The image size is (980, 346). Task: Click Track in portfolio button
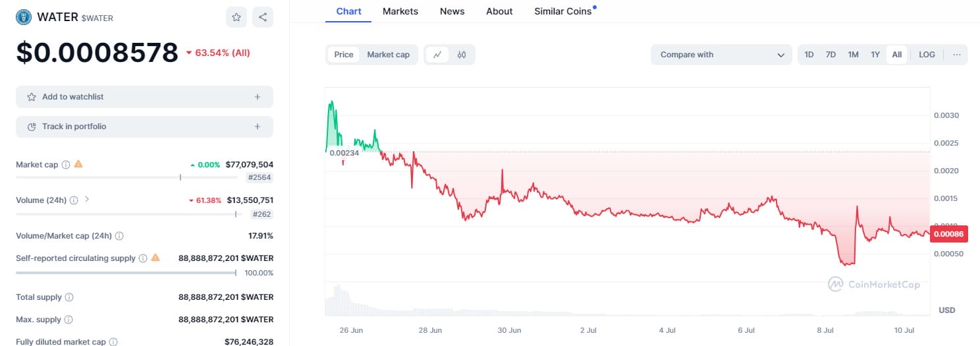tap(144, 127)
